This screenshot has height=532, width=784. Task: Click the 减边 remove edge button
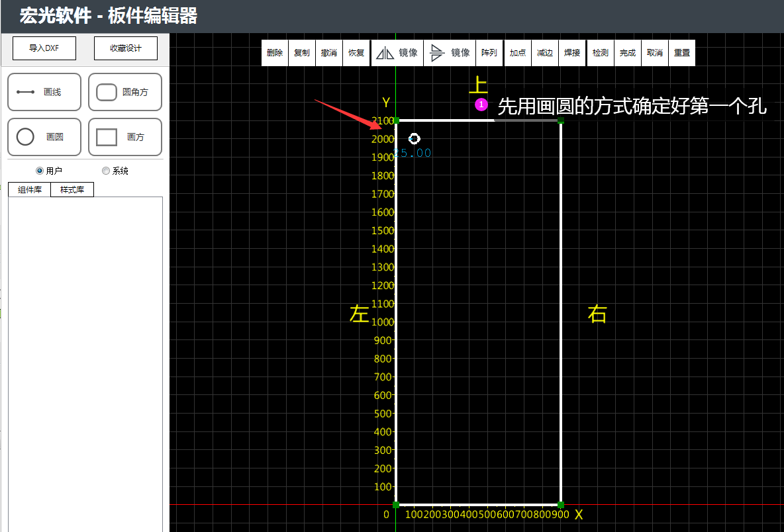pyautogui.click(x=544, y=52)
